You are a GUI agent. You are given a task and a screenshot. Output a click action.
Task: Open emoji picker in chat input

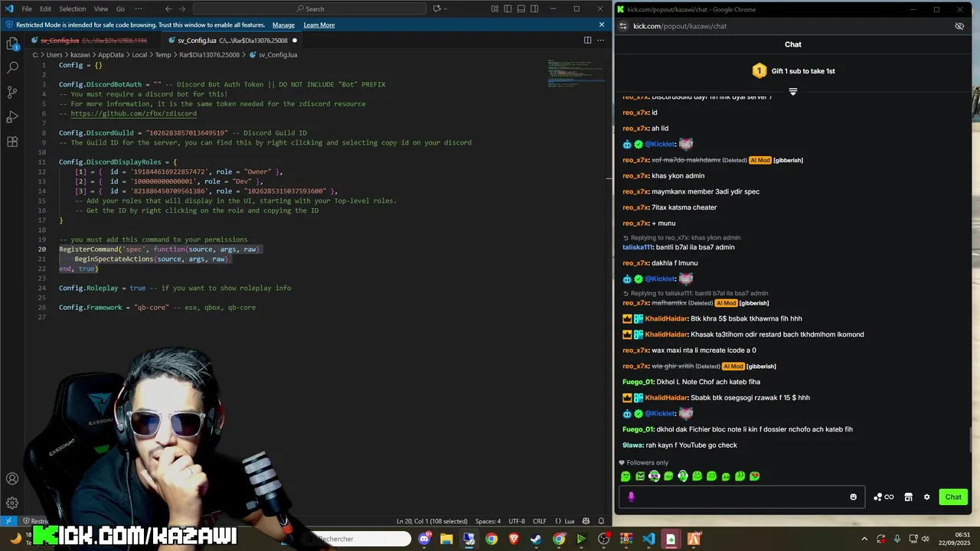pyautogui.click(x=854, y=497)
